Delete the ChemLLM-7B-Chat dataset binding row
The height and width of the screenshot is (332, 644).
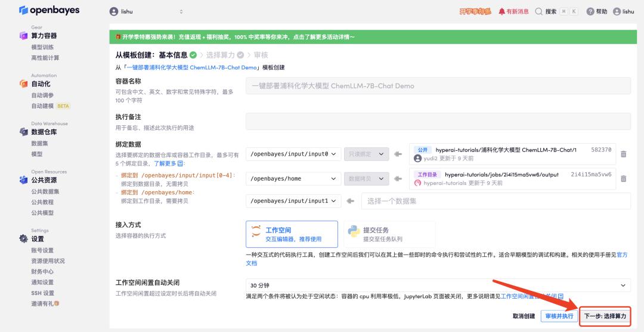(623, 154)
